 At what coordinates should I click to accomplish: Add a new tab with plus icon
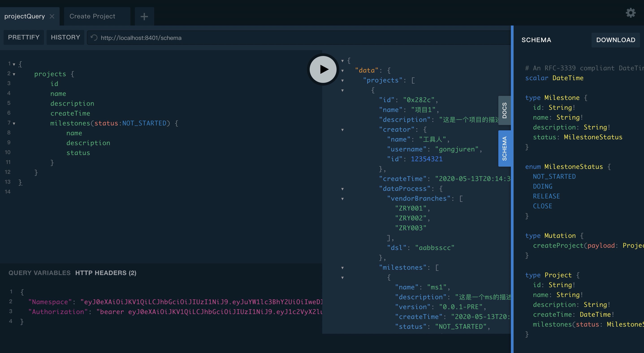pos(144,17)
